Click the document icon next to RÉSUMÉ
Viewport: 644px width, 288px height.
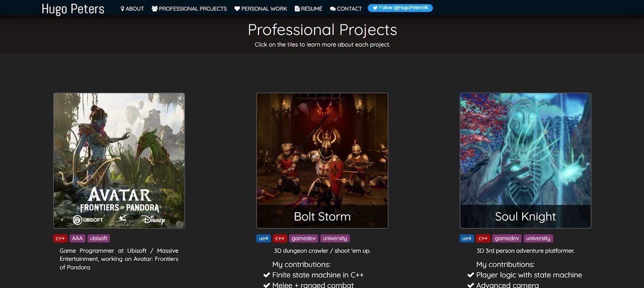pos(297,8)
